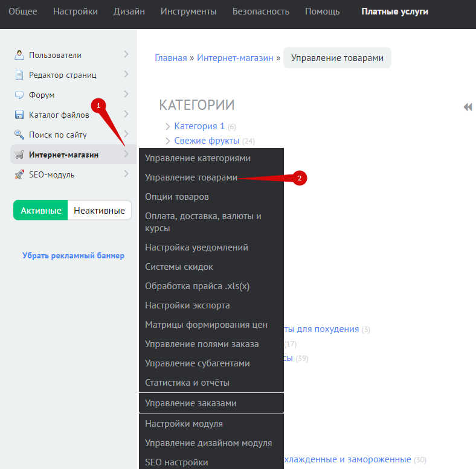Click the SEO module rocket icon
Image resolution: width=476 pixels, height=469 pixels.
(x=19, y=174)
